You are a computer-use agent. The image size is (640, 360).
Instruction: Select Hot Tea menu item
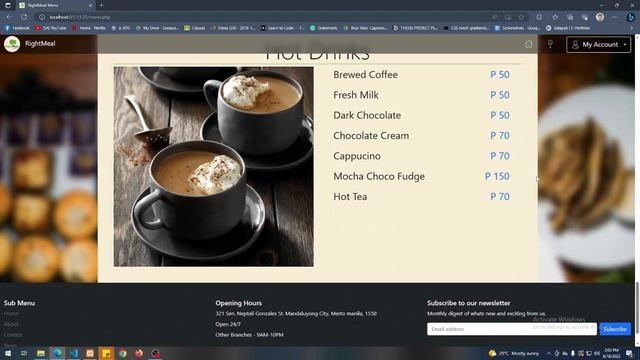pyautogui.click(x=350, y=197)
